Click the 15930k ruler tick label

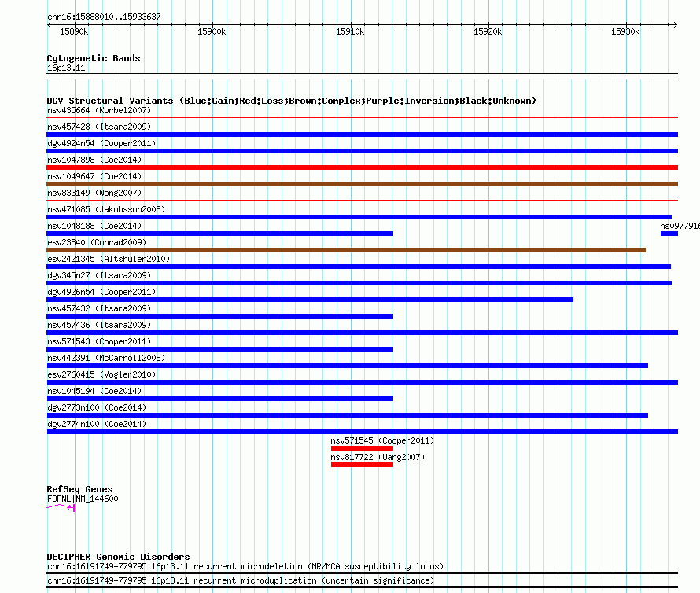[x=625, y=31]
